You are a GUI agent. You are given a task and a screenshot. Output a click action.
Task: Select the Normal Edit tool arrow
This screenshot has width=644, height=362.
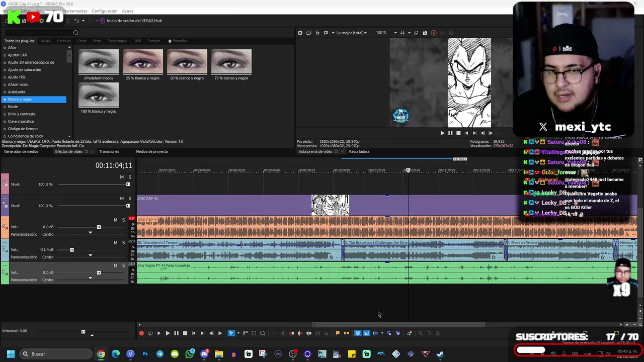click(231, 333)
